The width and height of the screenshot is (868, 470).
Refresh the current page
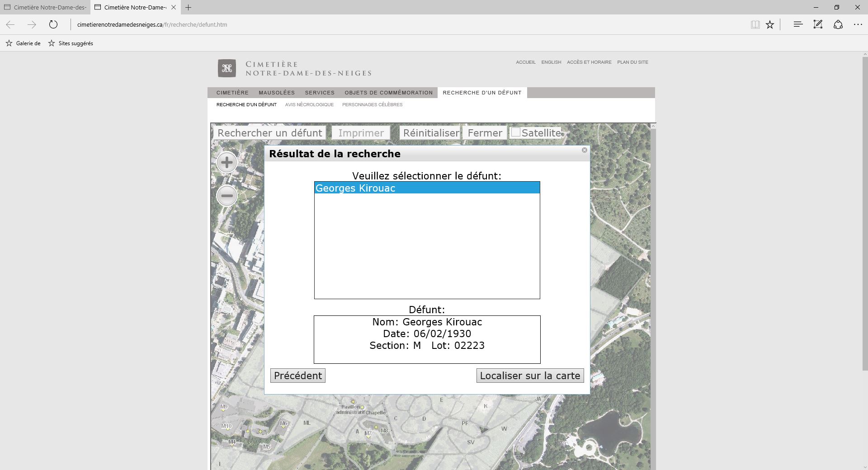point(53,24)
